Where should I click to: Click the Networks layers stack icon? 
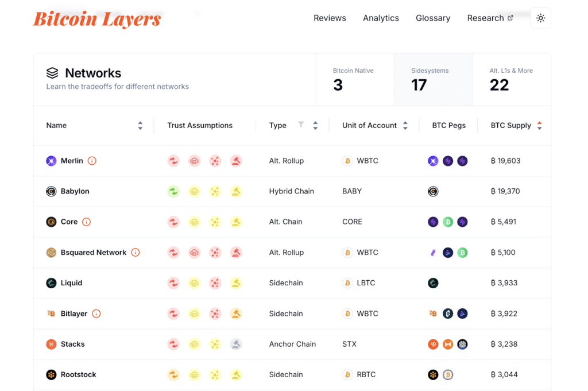pyautogui.click(x=52, y=73)
